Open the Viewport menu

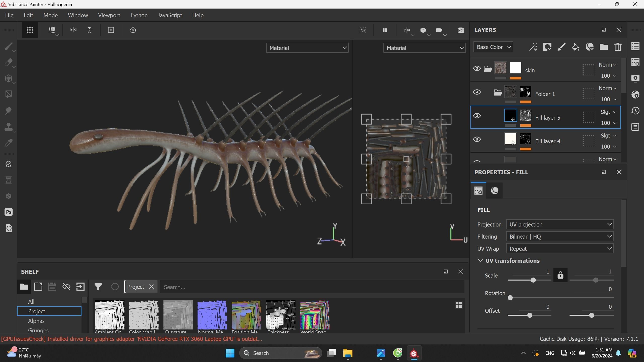pyautogui.click(x=109, y=15)
